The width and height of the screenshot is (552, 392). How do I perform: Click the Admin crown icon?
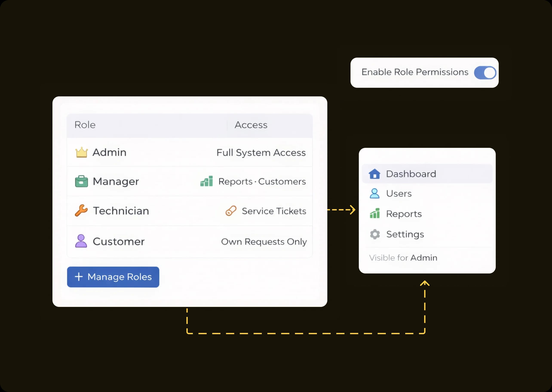[81, 152]
